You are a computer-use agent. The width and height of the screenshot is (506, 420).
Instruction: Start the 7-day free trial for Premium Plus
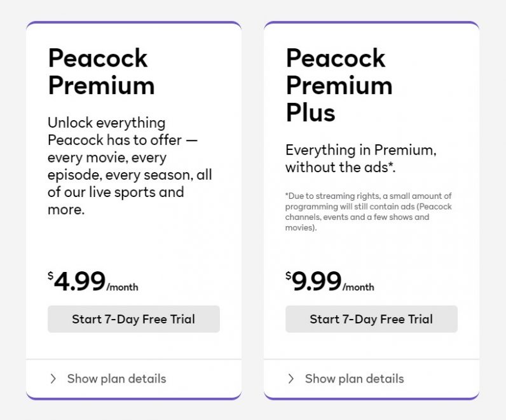(x=371, y=319)
